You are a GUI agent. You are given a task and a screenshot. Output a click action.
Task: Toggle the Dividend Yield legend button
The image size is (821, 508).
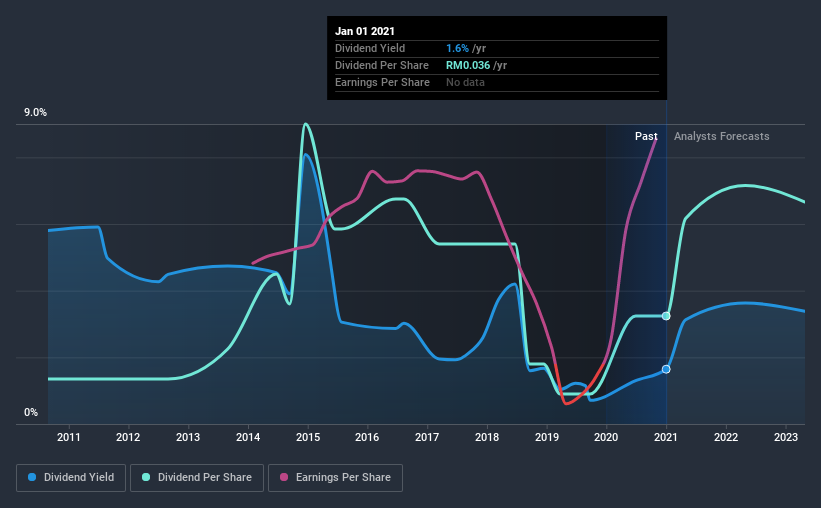(71, 478)
